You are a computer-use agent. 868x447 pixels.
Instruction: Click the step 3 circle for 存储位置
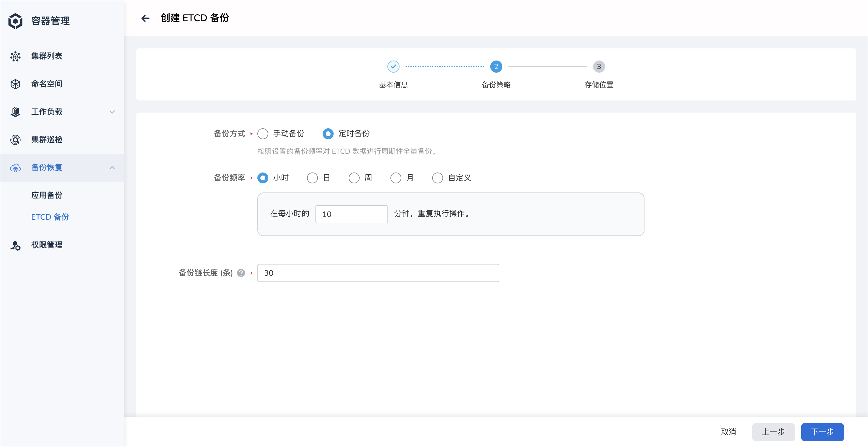[x=599, y=66]
